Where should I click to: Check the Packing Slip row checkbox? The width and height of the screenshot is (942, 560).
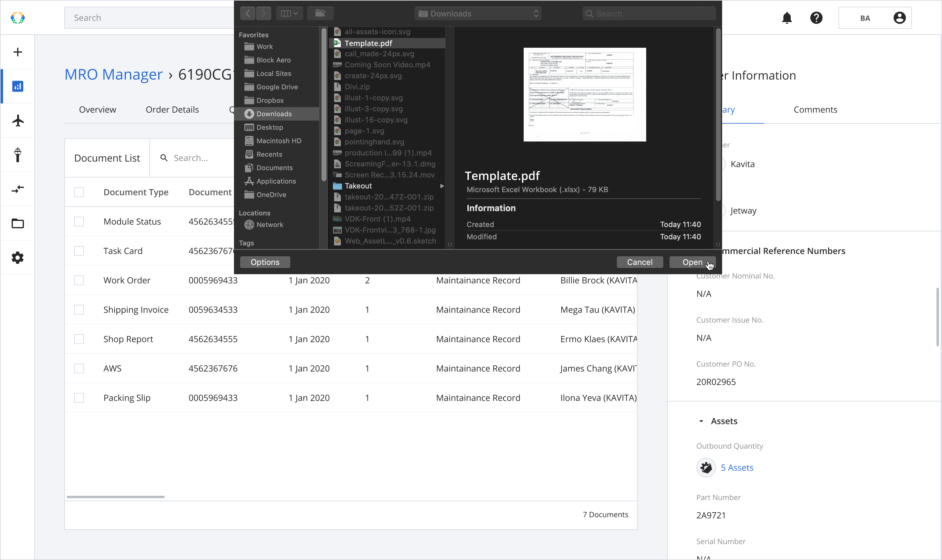coord(79,398)
